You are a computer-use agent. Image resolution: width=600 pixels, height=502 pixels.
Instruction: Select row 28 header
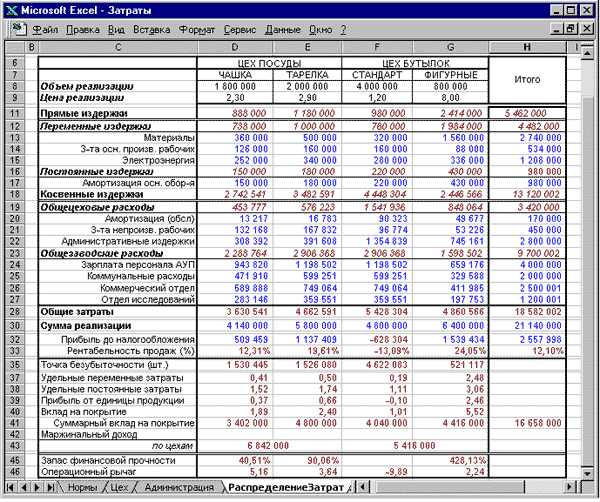[x=15, y=311]
